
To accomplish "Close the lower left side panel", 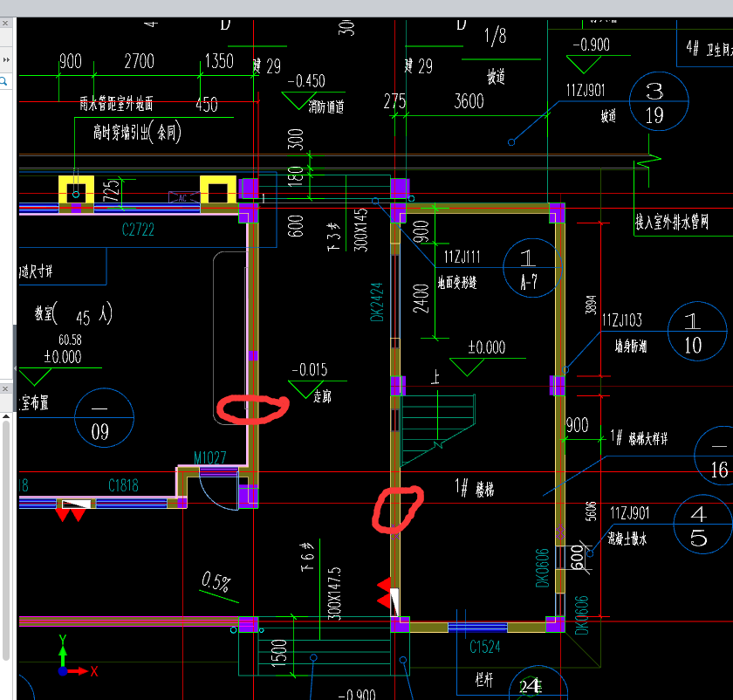I will 5,389.
